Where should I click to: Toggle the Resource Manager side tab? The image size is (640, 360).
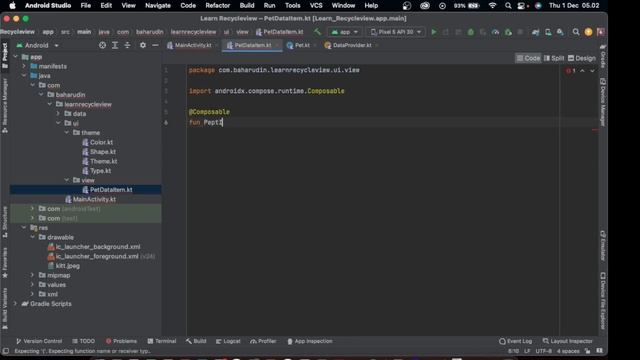coord(5,105)
